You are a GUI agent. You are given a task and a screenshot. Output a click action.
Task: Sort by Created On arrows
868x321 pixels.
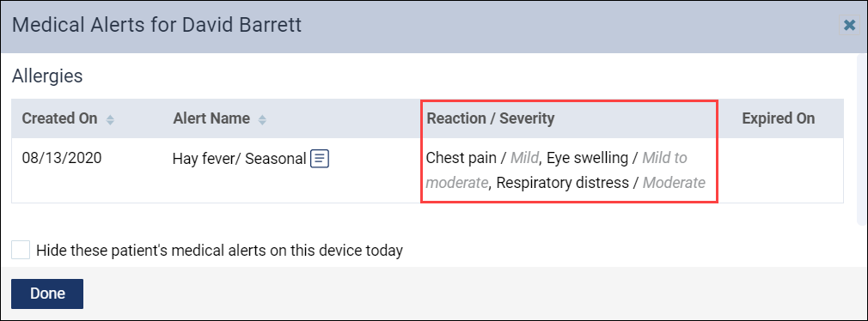110,119
